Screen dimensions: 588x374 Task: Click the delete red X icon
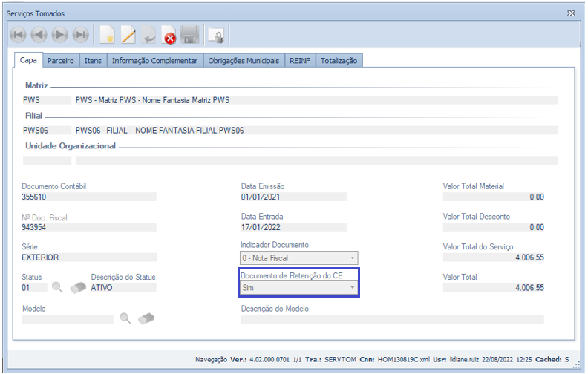pyautogui.click(x=169, y=35)
